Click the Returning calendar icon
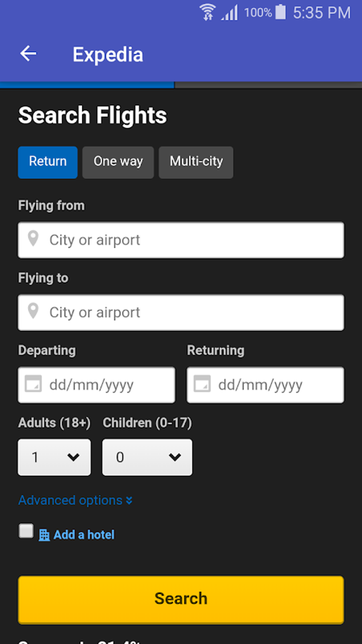Image resolution: width=362 pixels, height=644 pixels. pyautogui.click(x=202, y=384)
